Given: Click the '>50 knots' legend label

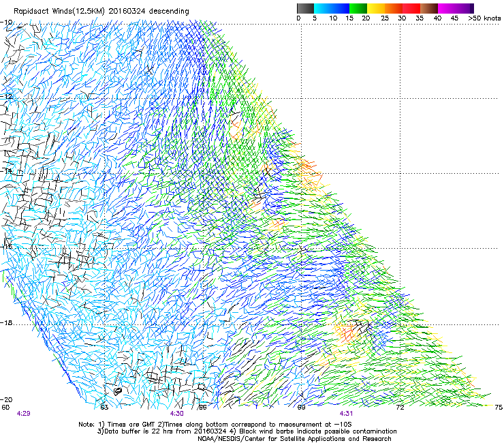Looking at the screenshot, I should (484, 18).
